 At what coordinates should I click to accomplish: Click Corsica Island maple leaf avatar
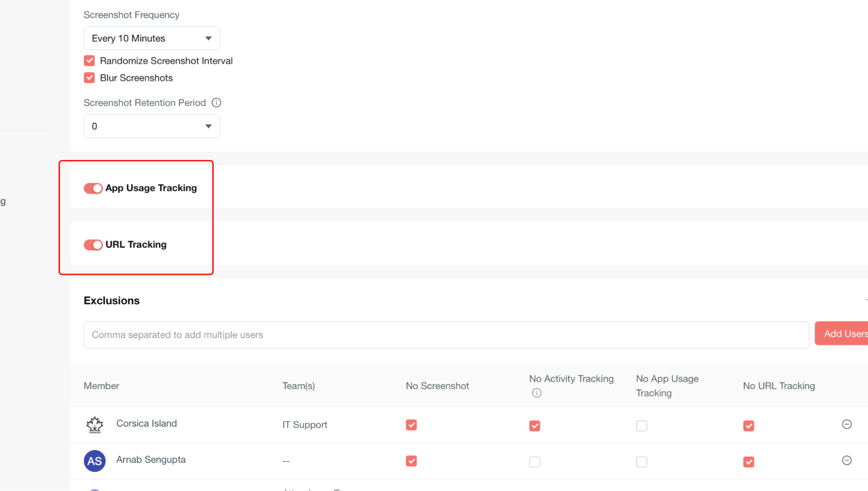point(95,425)
